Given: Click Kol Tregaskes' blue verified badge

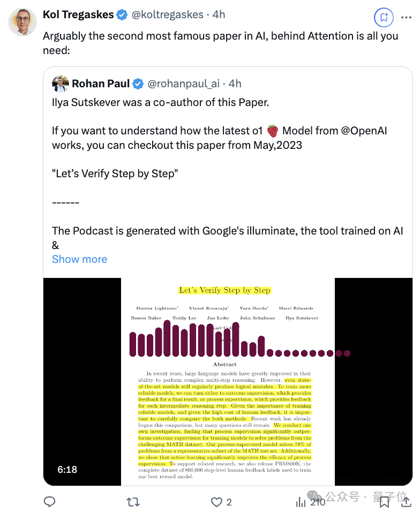Looking at the screenshot, I should (122, 14).
